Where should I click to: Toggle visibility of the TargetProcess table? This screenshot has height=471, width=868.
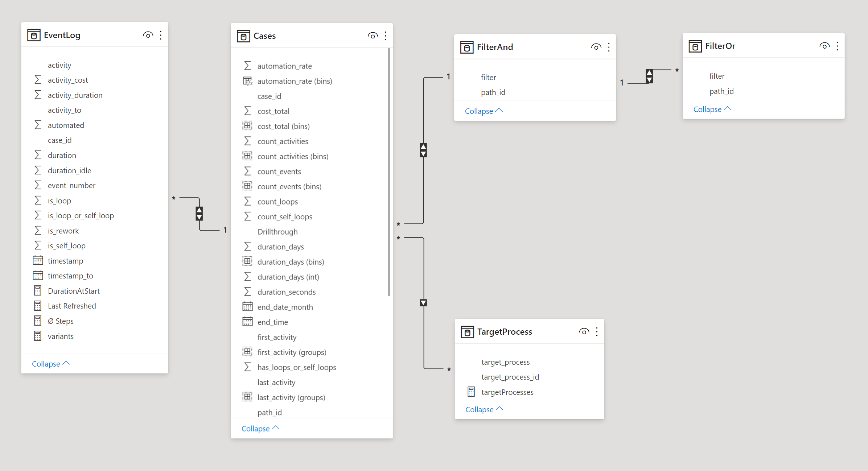click(584, 332)
